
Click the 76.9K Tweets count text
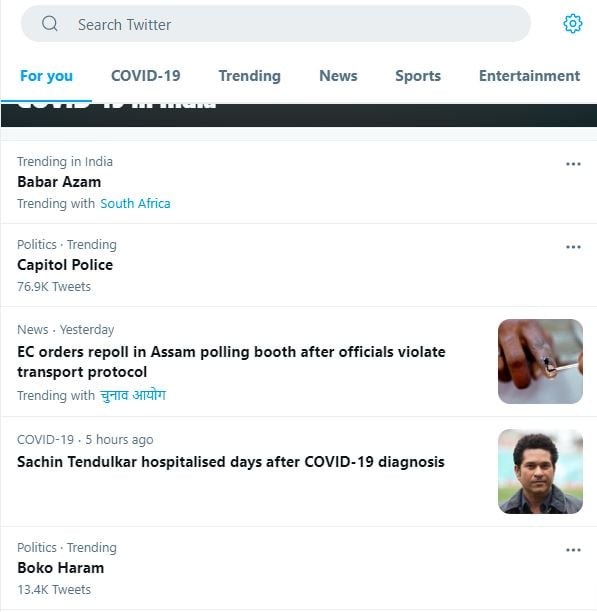point(54,287)
